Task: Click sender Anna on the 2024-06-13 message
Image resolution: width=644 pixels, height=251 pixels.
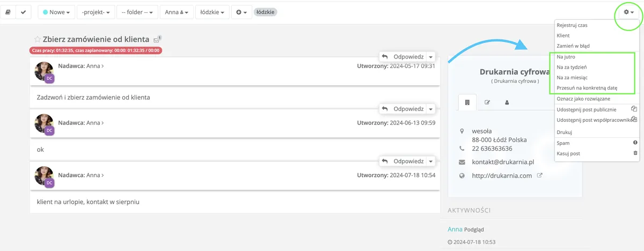Action: coord(94,122)
